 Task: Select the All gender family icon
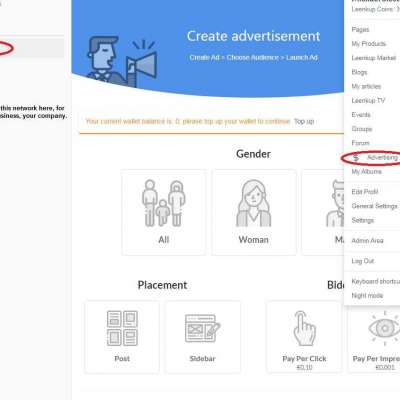(x=164, y=203)
